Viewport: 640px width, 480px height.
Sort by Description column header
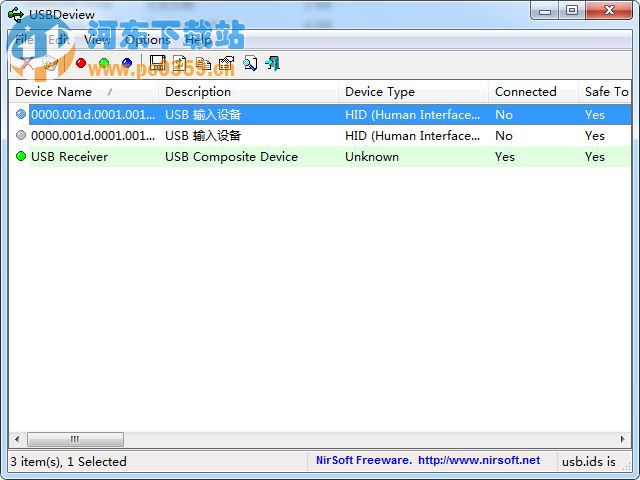tap(249, 92)
